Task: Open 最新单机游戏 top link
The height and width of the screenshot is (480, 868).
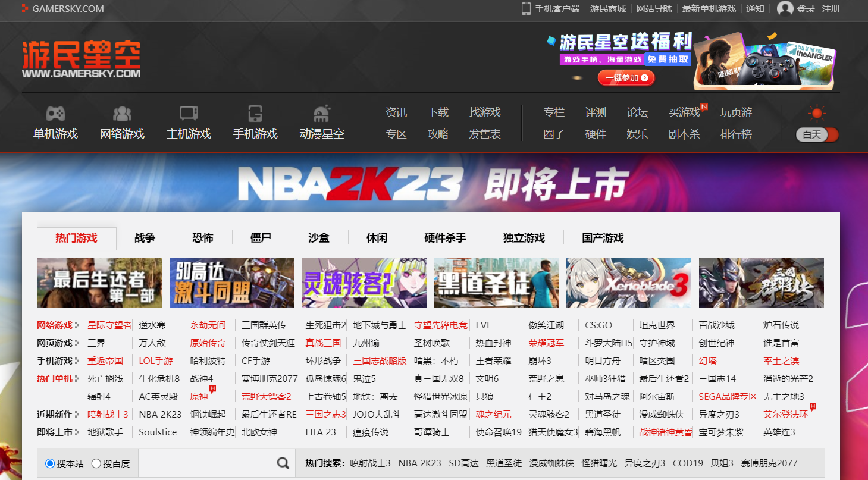Action: [709, 9]
